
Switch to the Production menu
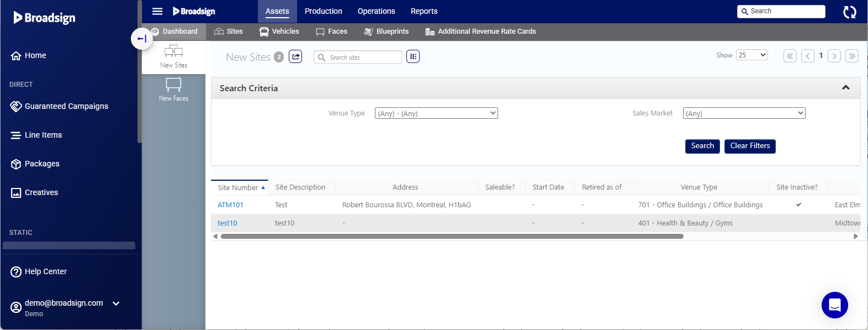pyautogui.click(x=323, y=11)
